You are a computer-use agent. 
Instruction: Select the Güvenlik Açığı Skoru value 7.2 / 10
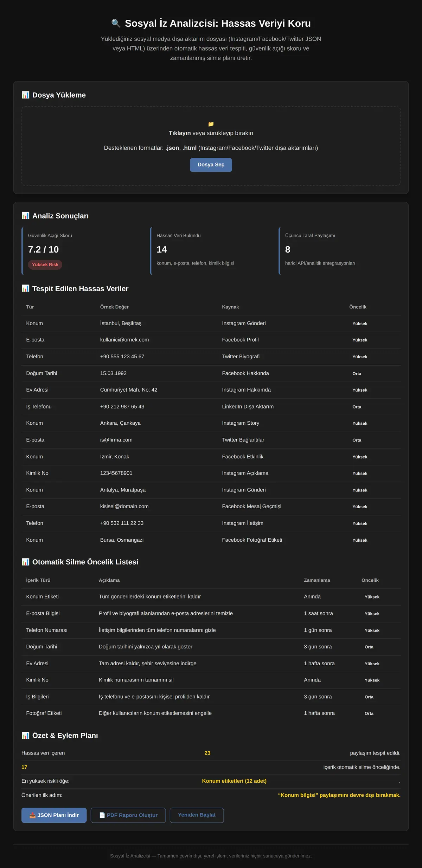coord(43,249)
